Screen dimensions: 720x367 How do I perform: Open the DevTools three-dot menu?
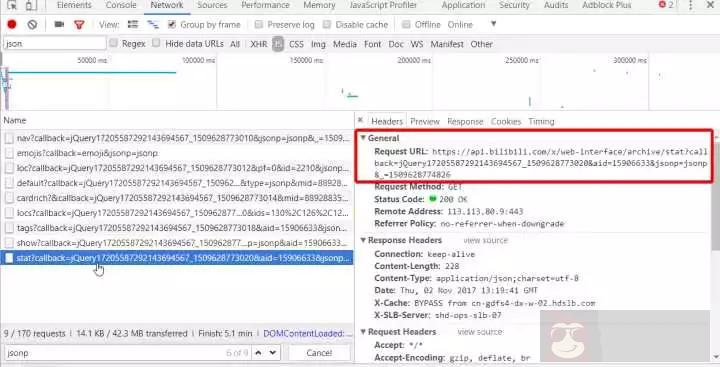(690, 6)
